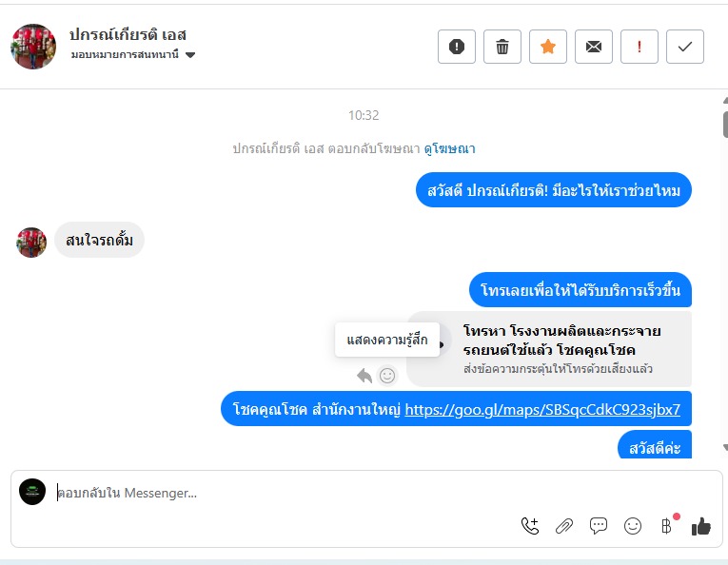Click the baht payment request icon

(x=666, y=526)
